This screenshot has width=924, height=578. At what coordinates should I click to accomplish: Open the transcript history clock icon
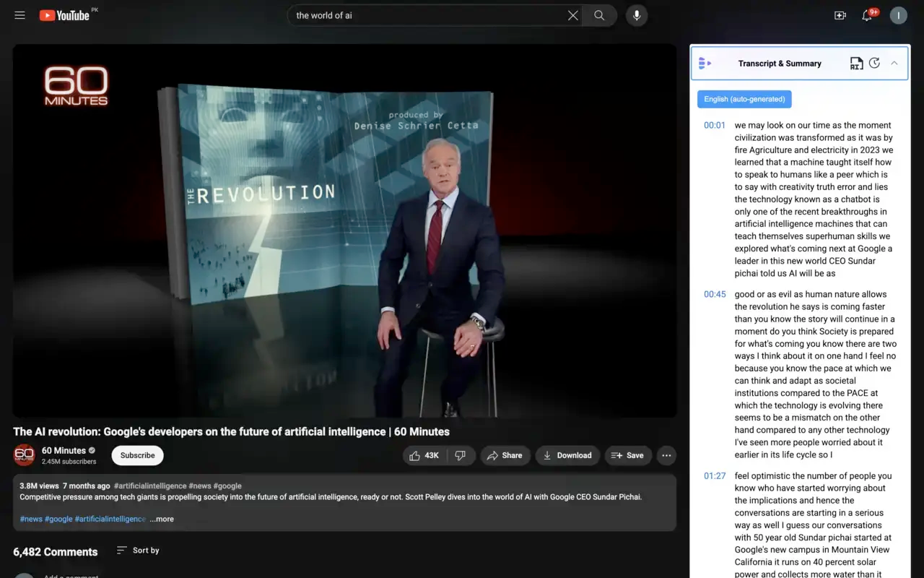pos(874,64)
